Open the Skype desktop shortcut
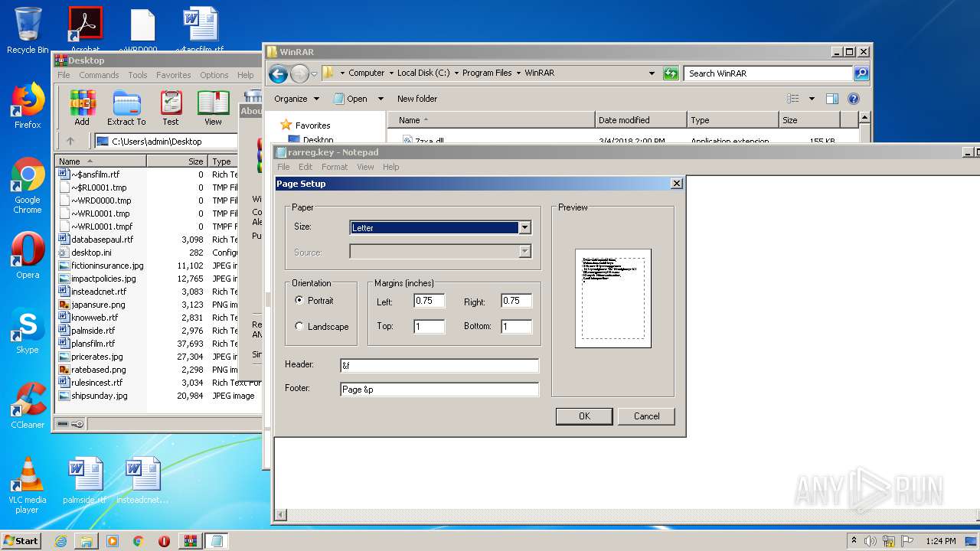The width and height of the screenshot is (980, 551). 28,331
